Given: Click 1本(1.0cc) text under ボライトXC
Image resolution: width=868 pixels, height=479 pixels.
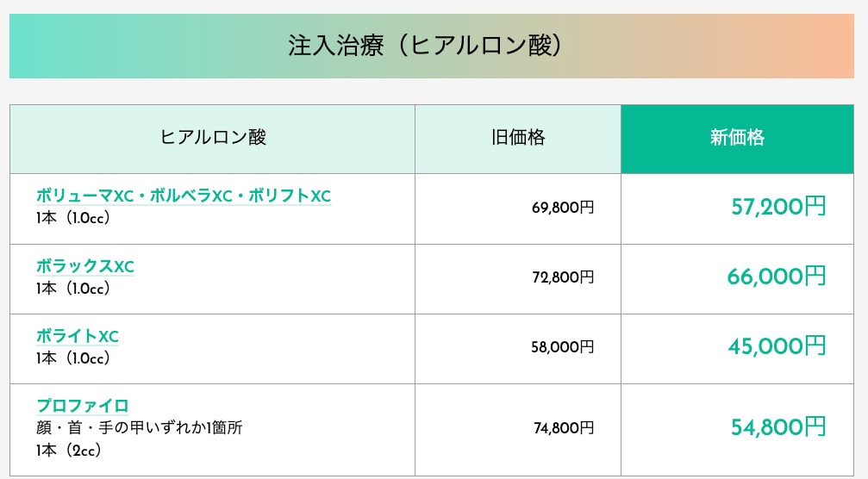Looking at the screenshot, I should click(73, 358).
